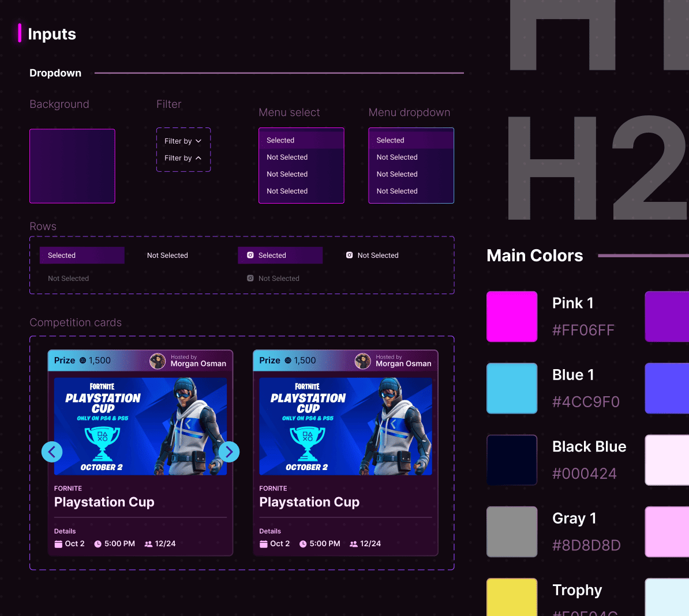The image size is (689, 616).
Task: Open the second Playstation Cup banner image
Action: point(346,426)
